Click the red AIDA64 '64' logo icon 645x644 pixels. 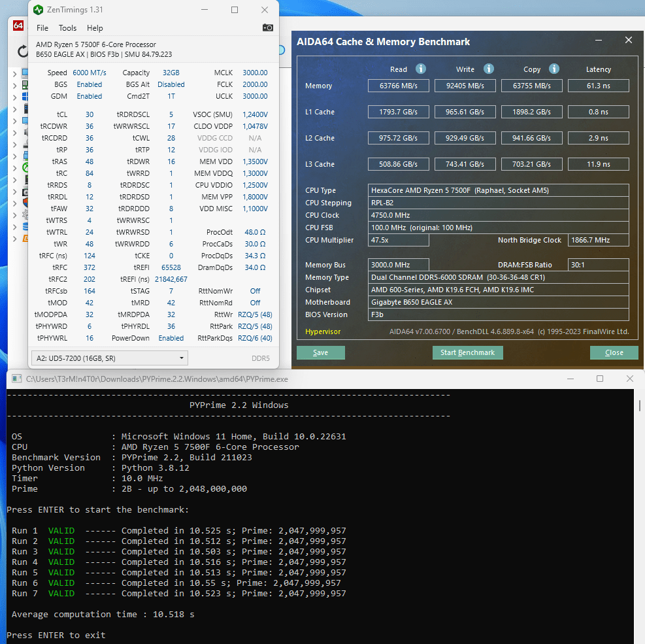tap(18, 25)
